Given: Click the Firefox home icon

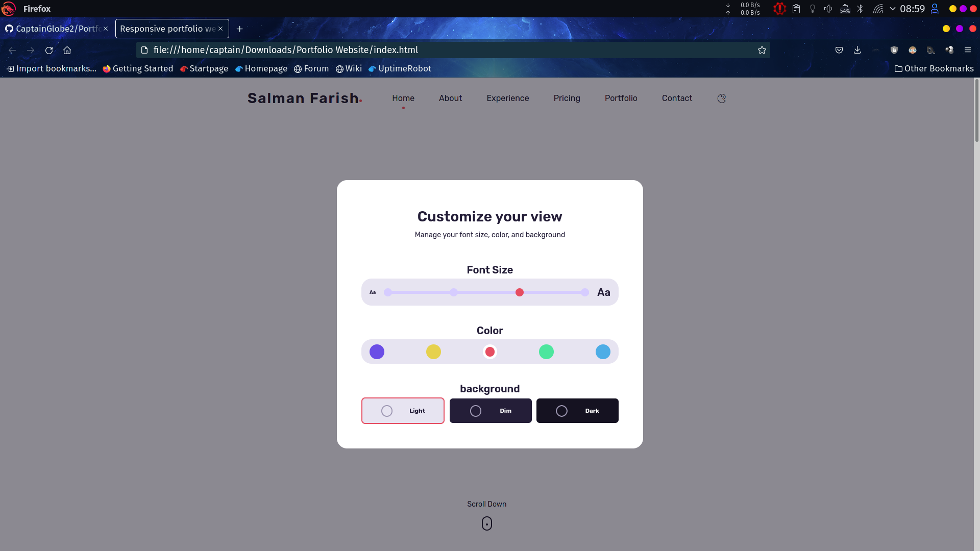Looking at the screenshot, I should [67, 50].
